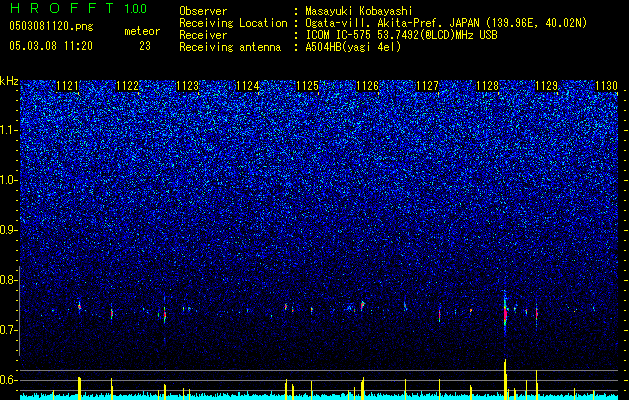Click the 1130 time marker
The height and width of the screenshot is (400, 629).
point(607,86)
